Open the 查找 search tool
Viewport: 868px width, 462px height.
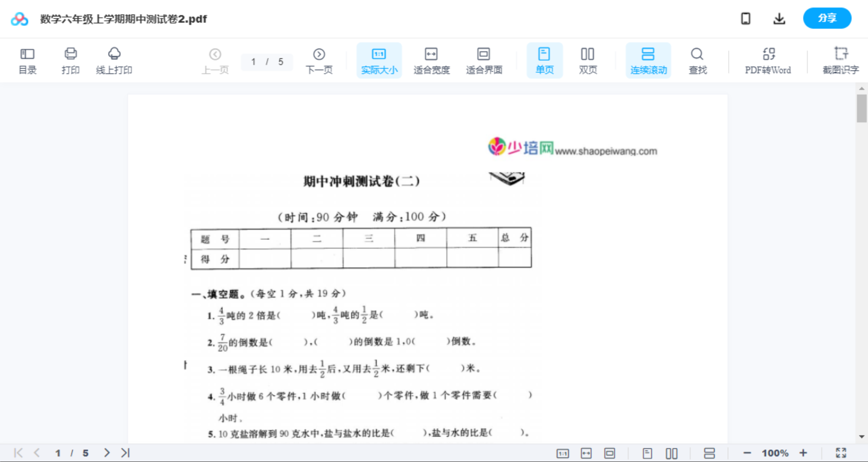tap(697, 60)
